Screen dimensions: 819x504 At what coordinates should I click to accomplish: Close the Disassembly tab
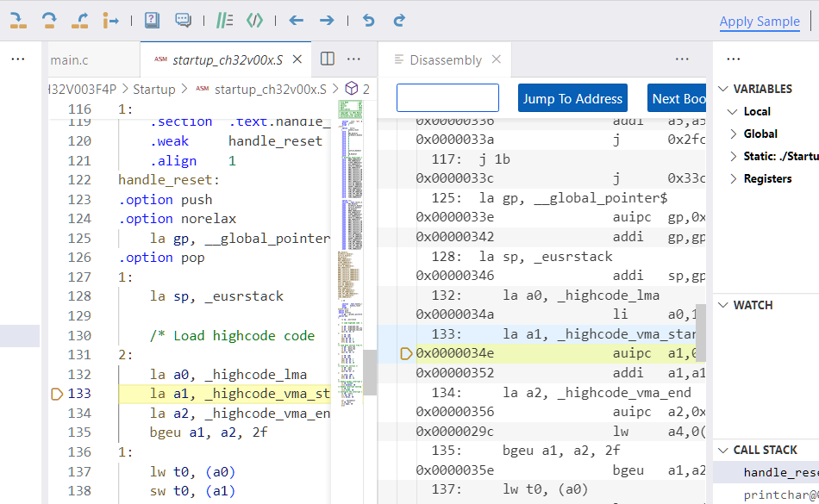497,59
